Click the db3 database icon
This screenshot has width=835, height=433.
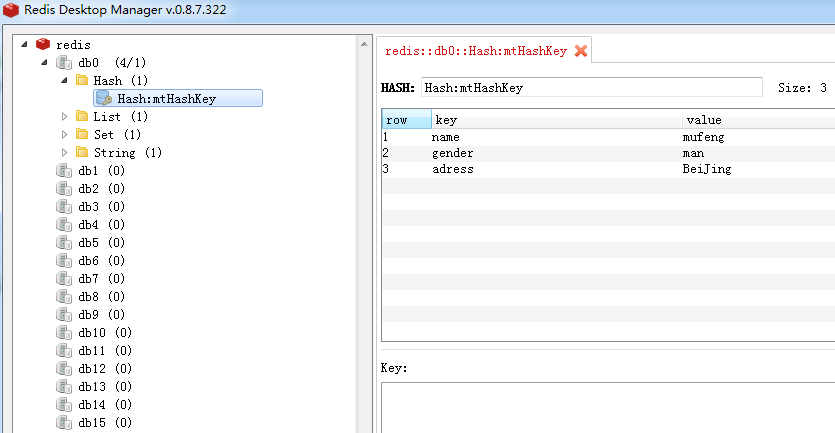(x=64, y=207)
